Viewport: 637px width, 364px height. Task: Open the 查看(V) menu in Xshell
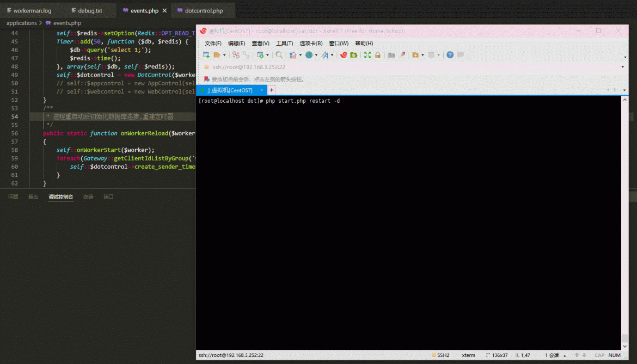point(260,44)
